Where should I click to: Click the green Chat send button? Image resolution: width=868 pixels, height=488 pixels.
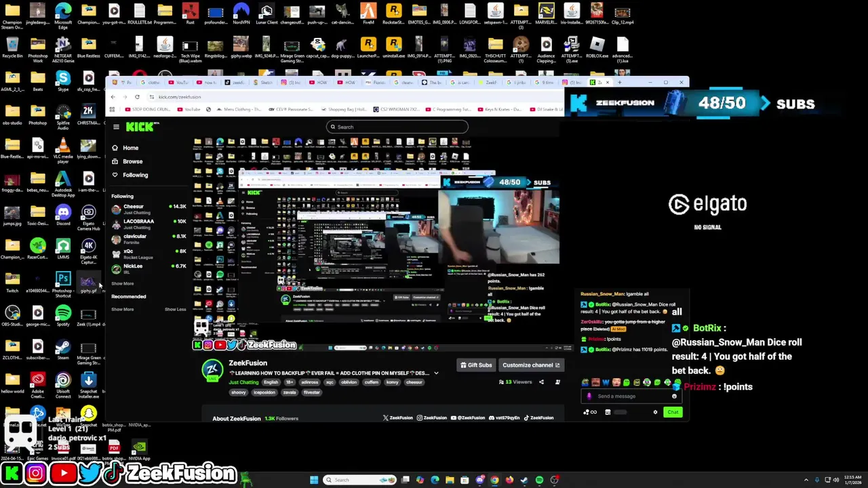pos(673,412)
